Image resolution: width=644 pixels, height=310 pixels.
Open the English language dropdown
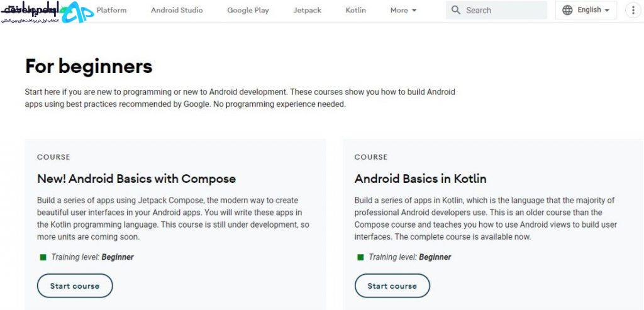[x=586, y=10]
